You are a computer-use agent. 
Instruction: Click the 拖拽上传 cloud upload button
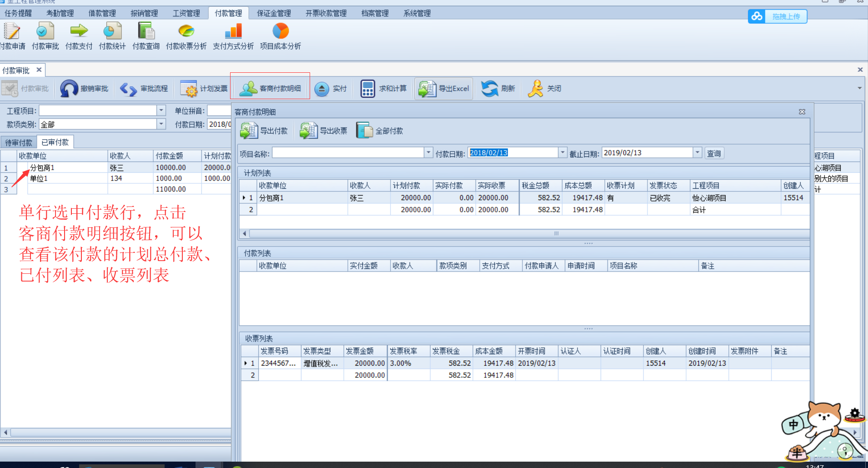pos(778,16)
